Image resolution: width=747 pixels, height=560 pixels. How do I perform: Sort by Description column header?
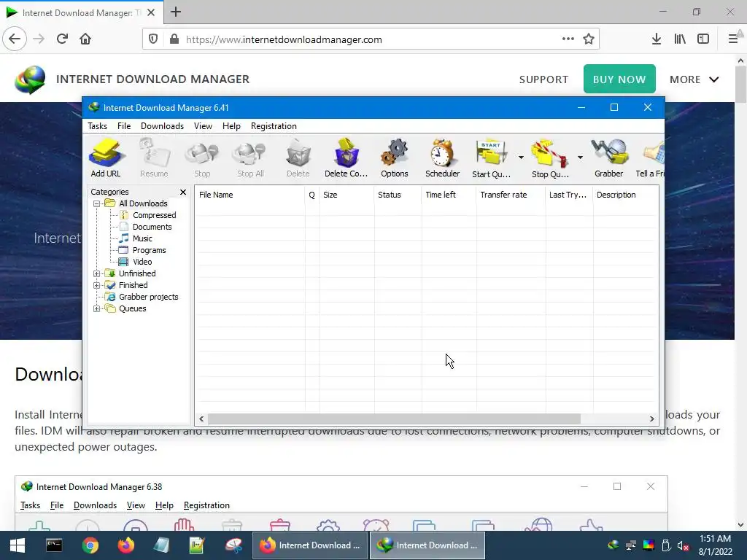tap(625, 195)
